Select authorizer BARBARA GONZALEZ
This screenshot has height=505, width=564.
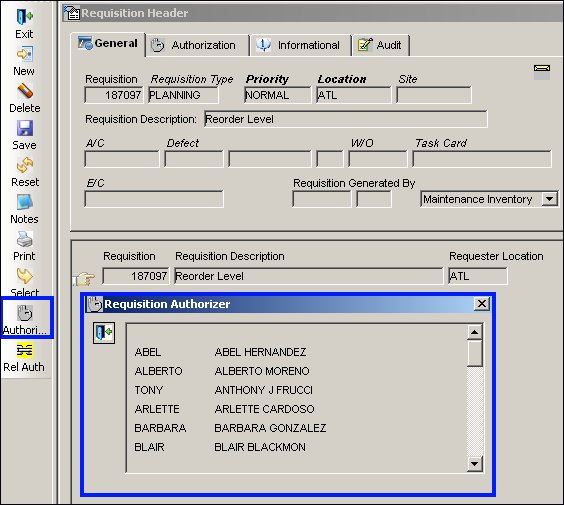270,428
